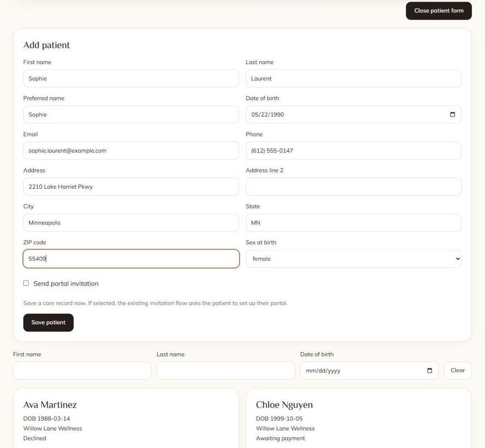This screenshot has height=448, width=485.
Task: Focus the Last name field containing Laurent
Action: click(353, 78)
